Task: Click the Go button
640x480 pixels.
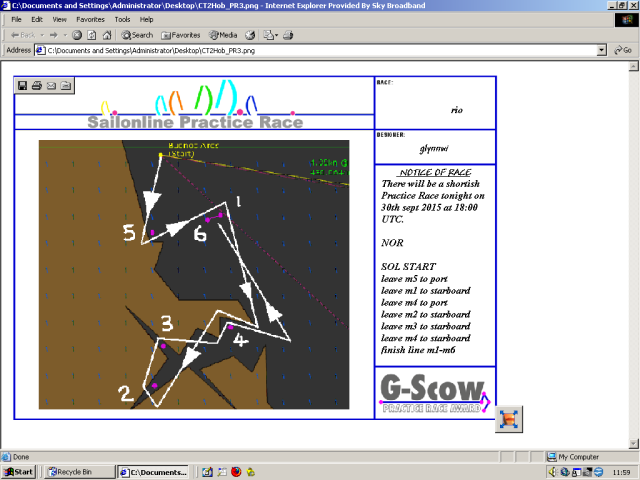Action: pos(623,50)
